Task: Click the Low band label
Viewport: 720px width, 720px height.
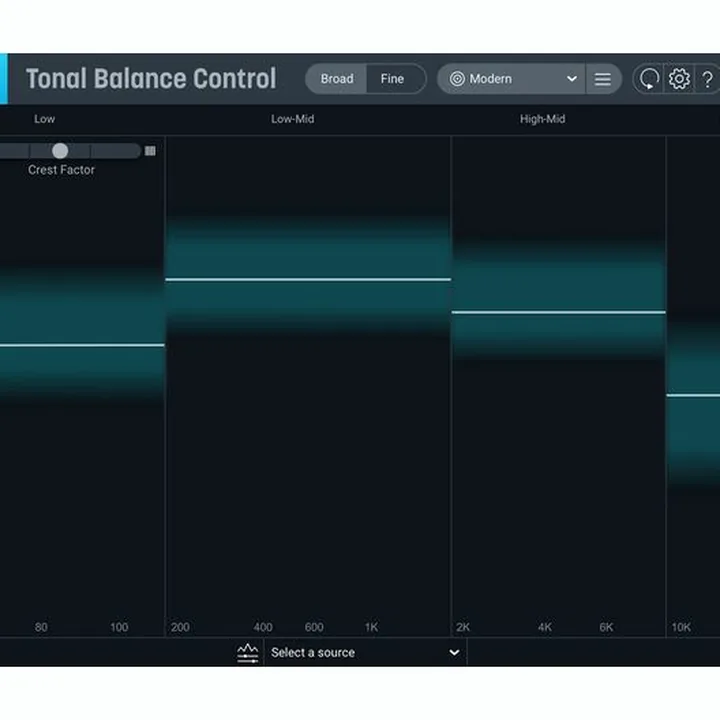Action: pyautogui.click(x=45, y=119)
